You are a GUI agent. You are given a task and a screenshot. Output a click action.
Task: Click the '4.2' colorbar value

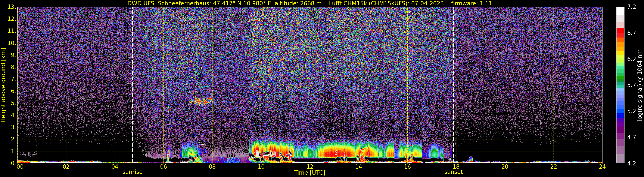[632, 163]
